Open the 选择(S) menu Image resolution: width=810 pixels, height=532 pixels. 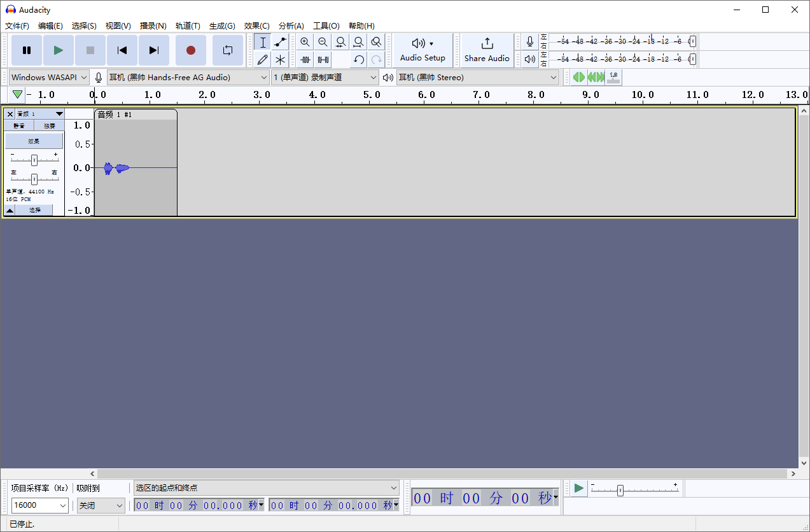84,26
